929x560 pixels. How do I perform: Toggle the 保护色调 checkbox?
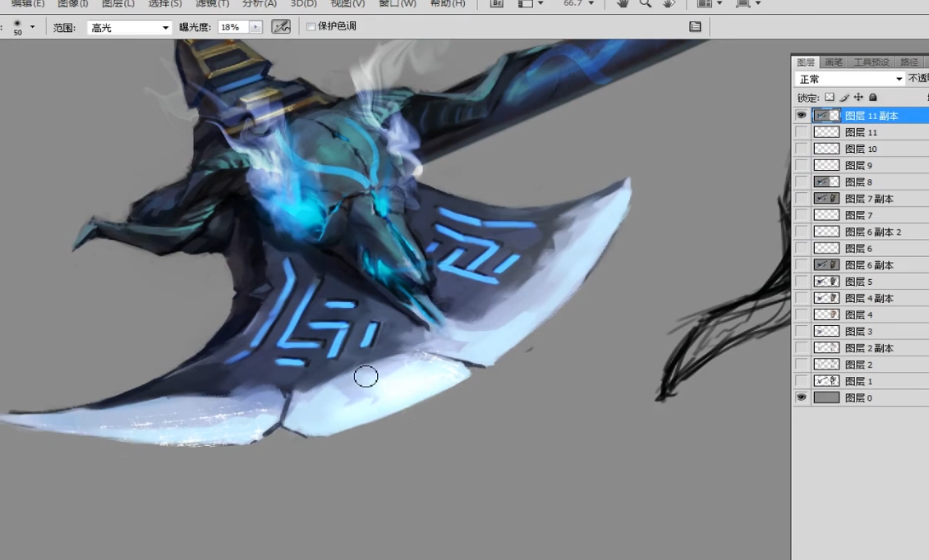pos(310,26)
